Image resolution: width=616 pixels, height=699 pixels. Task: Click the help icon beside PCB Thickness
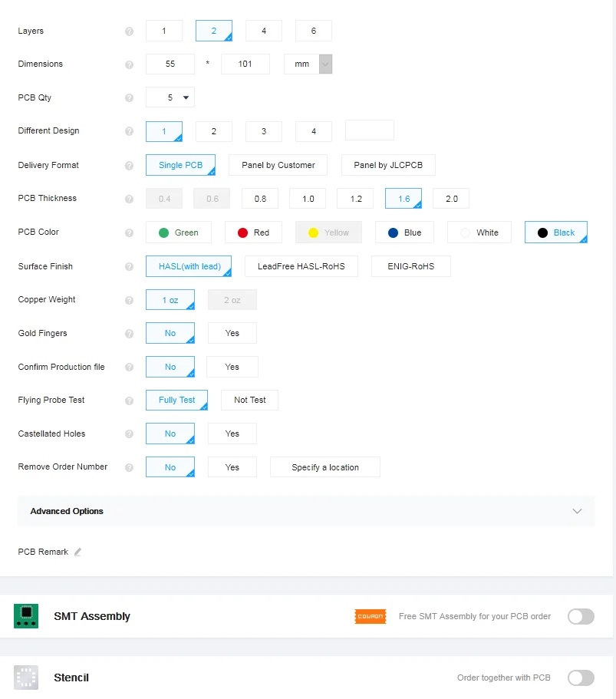click(x=129, y=199)
